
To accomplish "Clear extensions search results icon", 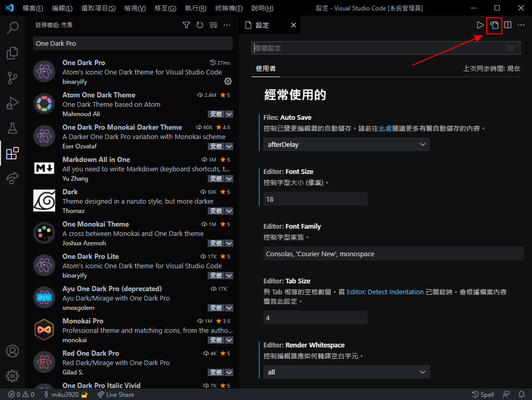I will 213,25.
